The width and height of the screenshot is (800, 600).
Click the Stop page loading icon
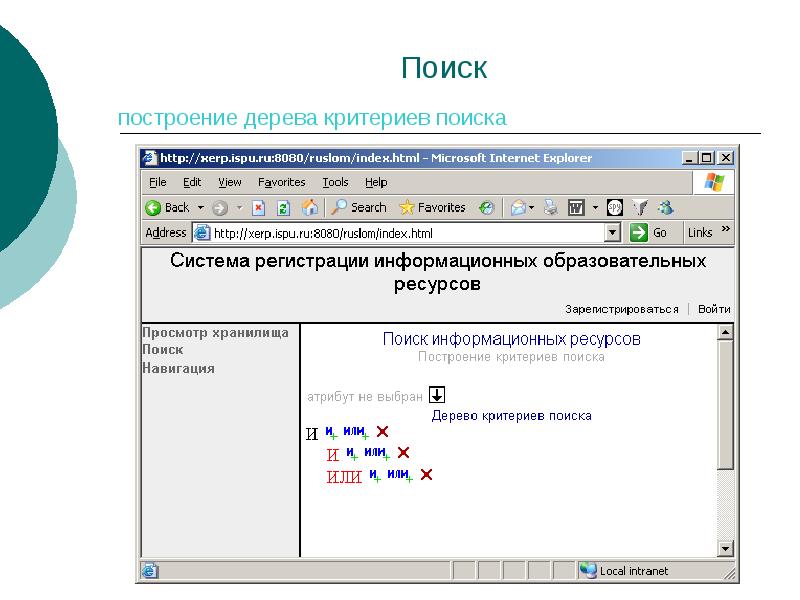coord(258,208)
